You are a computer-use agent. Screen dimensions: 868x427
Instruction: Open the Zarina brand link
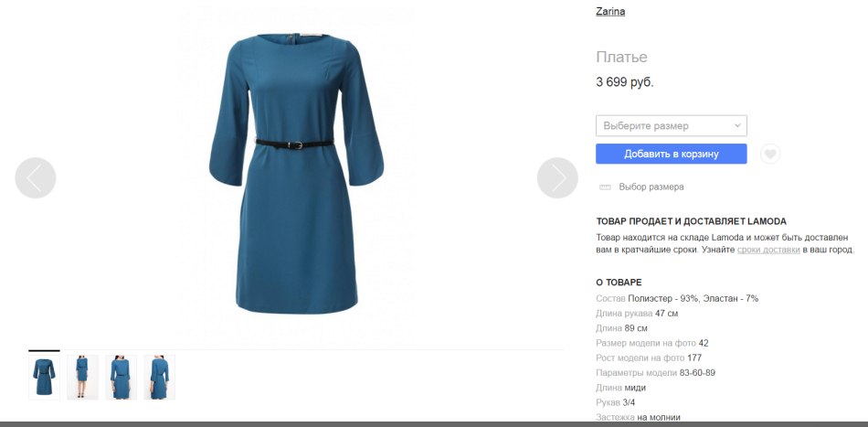point(610,11)
